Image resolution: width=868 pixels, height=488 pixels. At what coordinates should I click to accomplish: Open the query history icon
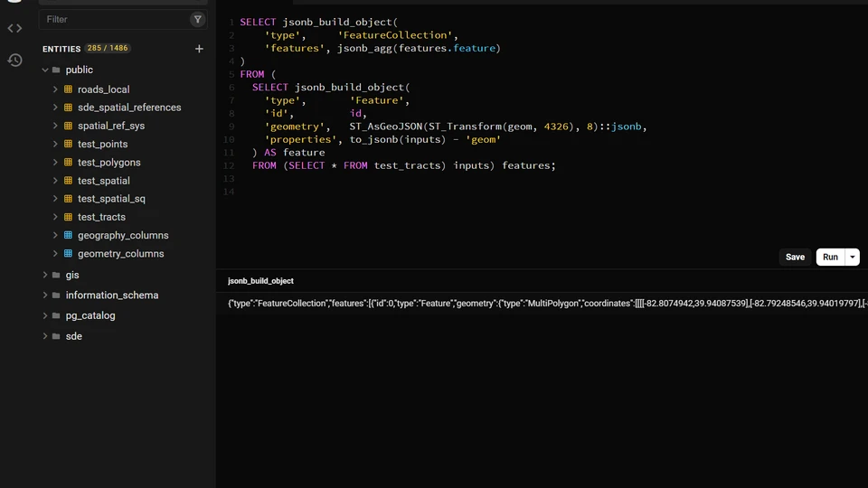pyautogui.click(x=15, y=60)
